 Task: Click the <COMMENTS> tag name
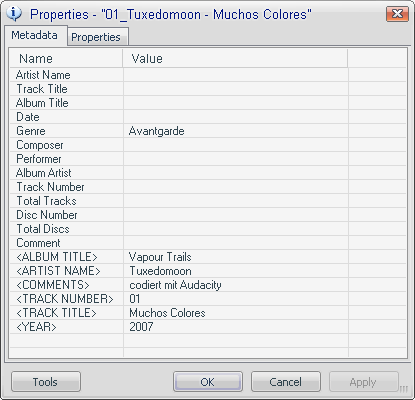coord(53,285)
